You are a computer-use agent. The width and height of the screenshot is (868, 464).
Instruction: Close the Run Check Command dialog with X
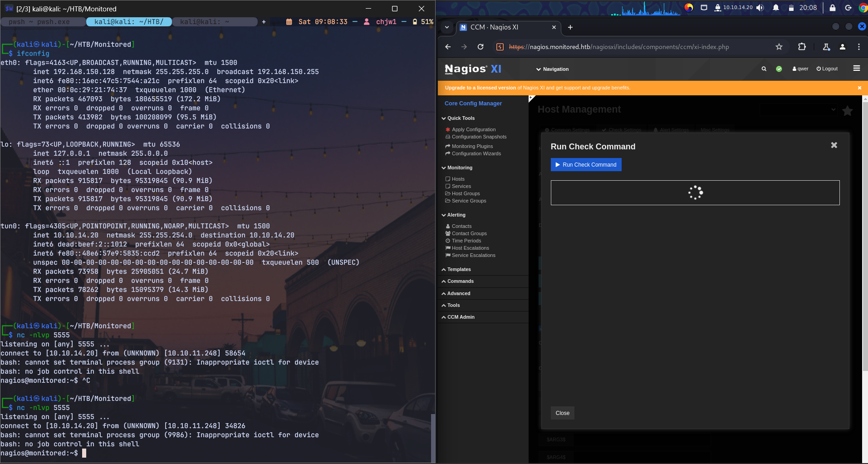point(834,145)
